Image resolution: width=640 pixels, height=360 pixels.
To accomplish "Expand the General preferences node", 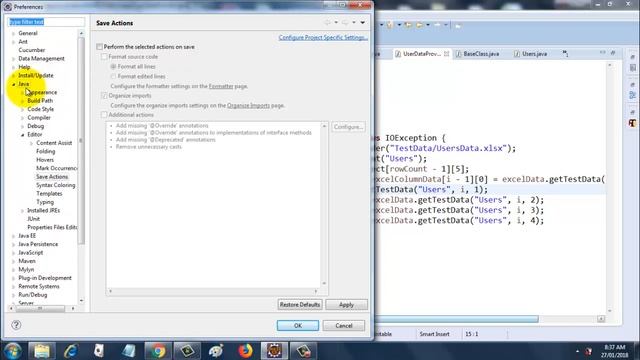I will 13,33.
